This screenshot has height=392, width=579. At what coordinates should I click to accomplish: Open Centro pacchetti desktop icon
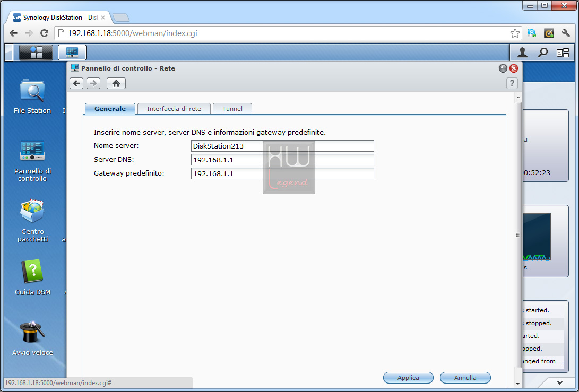pyautogui.click(x=32, y=221)
